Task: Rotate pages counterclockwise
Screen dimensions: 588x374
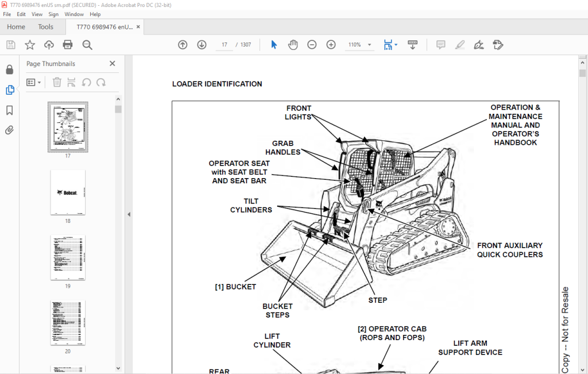Action: 87,82
